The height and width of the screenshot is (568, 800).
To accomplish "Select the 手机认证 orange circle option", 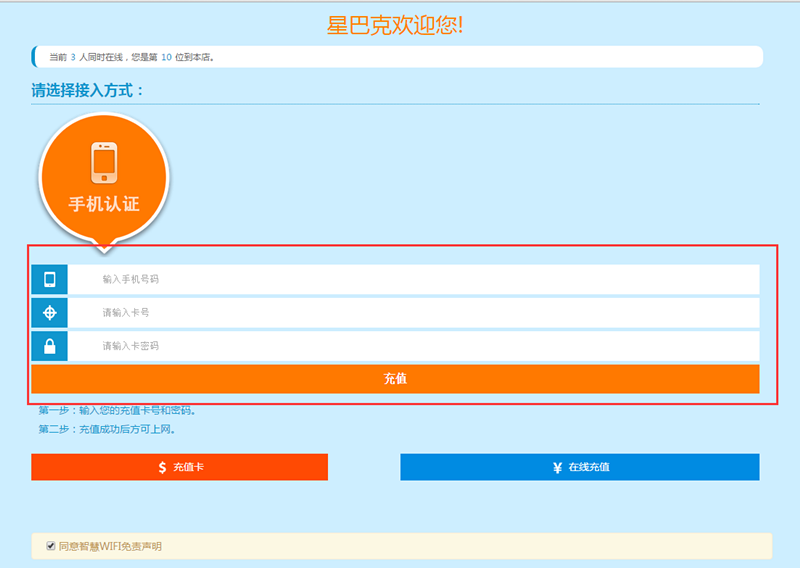I will [104, 177].
